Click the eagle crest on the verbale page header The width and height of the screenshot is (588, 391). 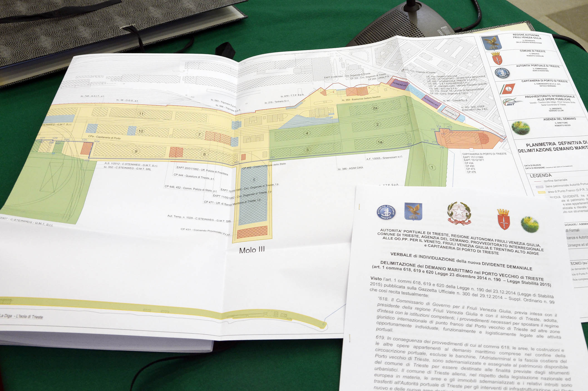click(413, 211)
